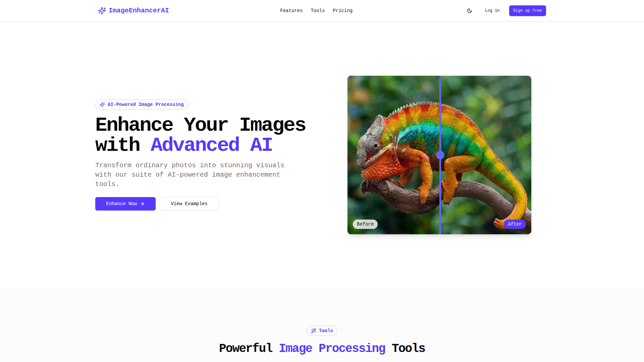The image size is (644, 362).
Task: Click the Before label on image
Action: click(x=365, y=224)
